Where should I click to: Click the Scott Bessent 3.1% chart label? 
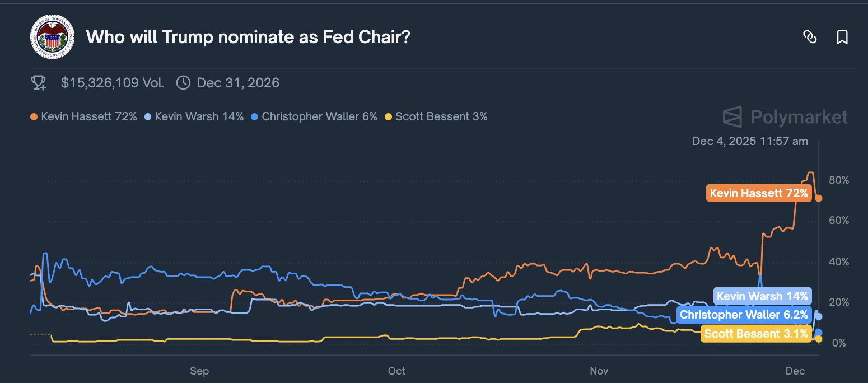[756, 334]
